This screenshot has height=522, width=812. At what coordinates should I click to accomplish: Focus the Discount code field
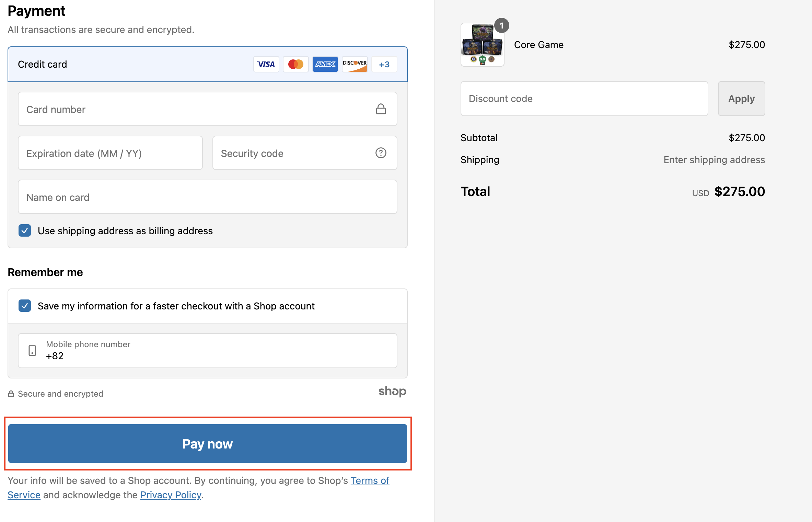pyautogui.click(x=584, y=99)
